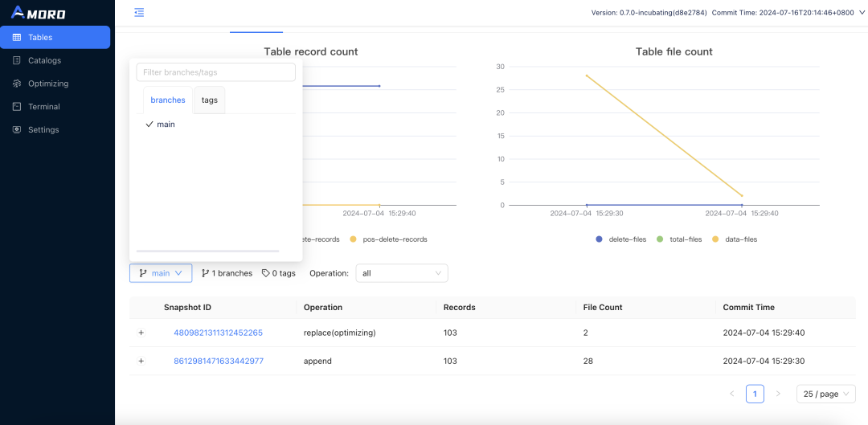868x425 pixels.
Task: Click the Settings sidebar icon
Action: point(17,130)
